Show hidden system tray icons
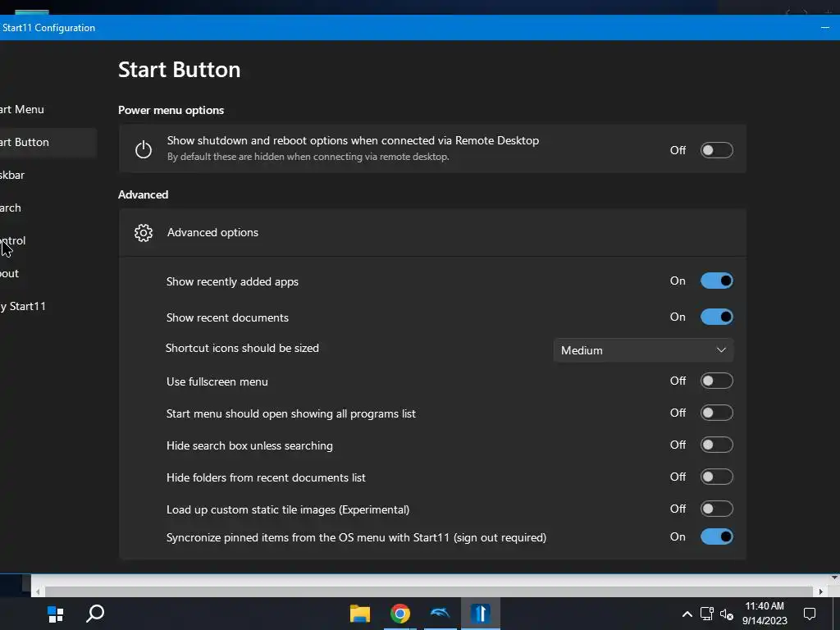 (x=687, y=614)
